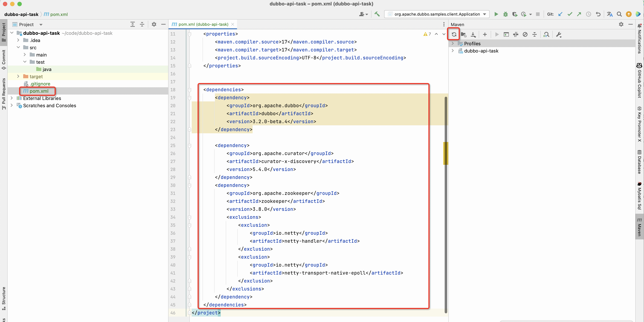Click the 7 warnings indicator
The width and height of the screenshot is (644, 322).
427,34
